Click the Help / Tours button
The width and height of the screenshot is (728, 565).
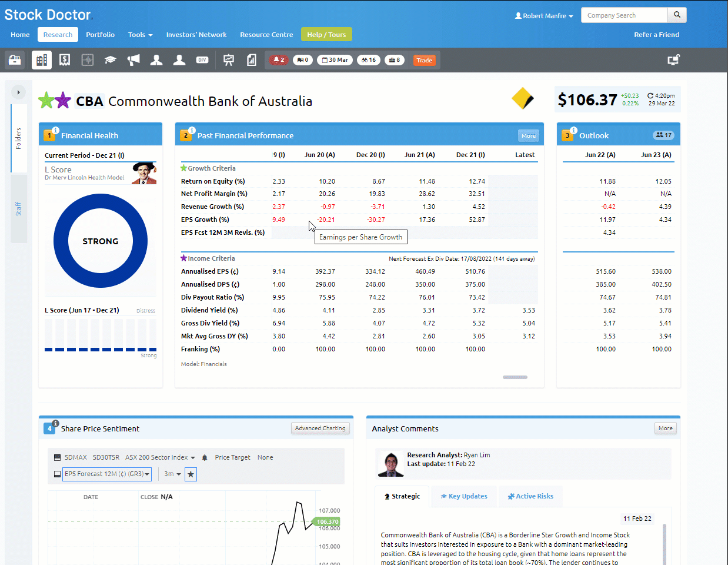(326, 35)
